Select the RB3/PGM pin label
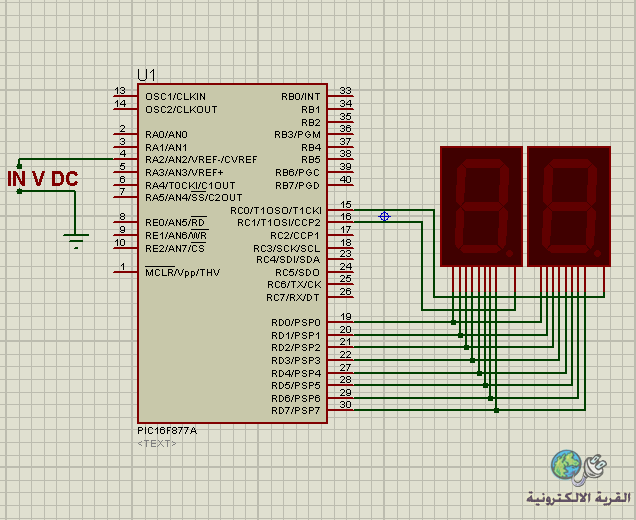636x520 pixels. (x=297, y=135)
